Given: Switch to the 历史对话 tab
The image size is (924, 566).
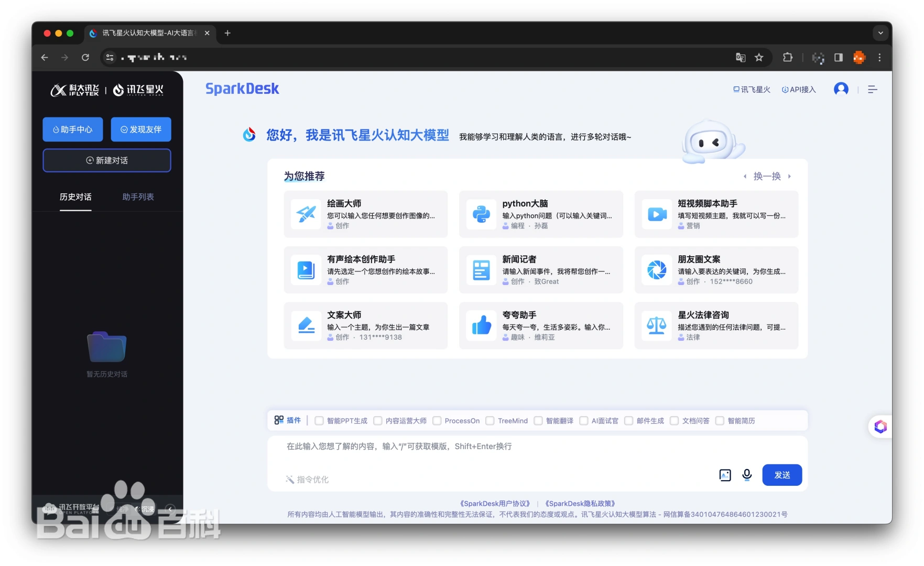Looking at the screenshot, I should click(75, 197).
